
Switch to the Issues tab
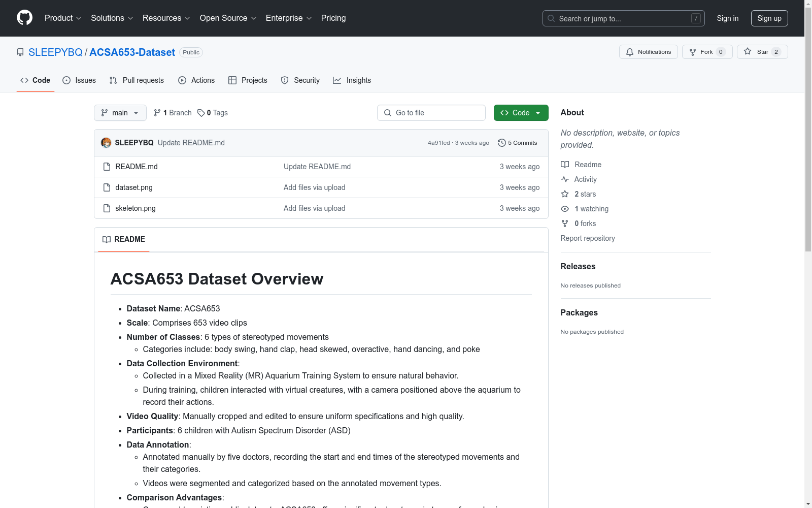(x=79, y=80)
